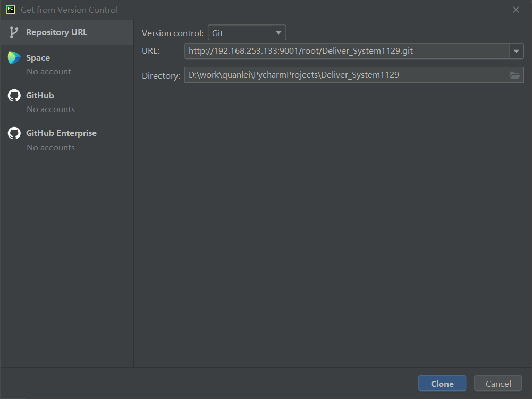This screenshot has height=399, width=532.
Task: Click the Cancel button
Action: coord(498,384)
